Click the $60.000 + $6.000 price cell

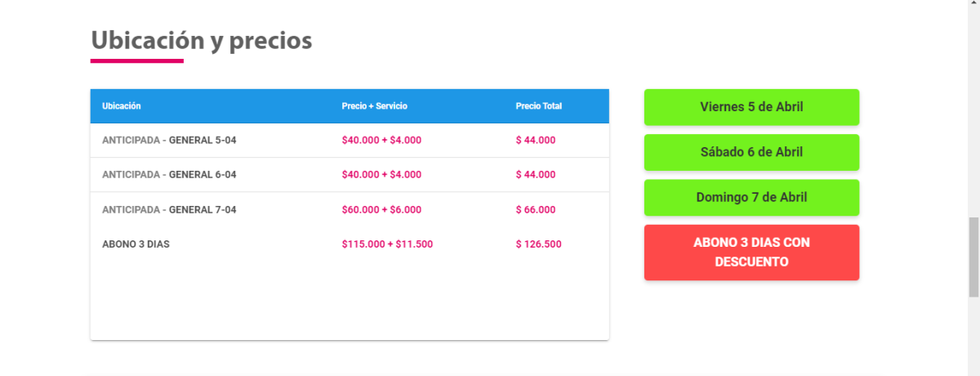coord(381,209)
